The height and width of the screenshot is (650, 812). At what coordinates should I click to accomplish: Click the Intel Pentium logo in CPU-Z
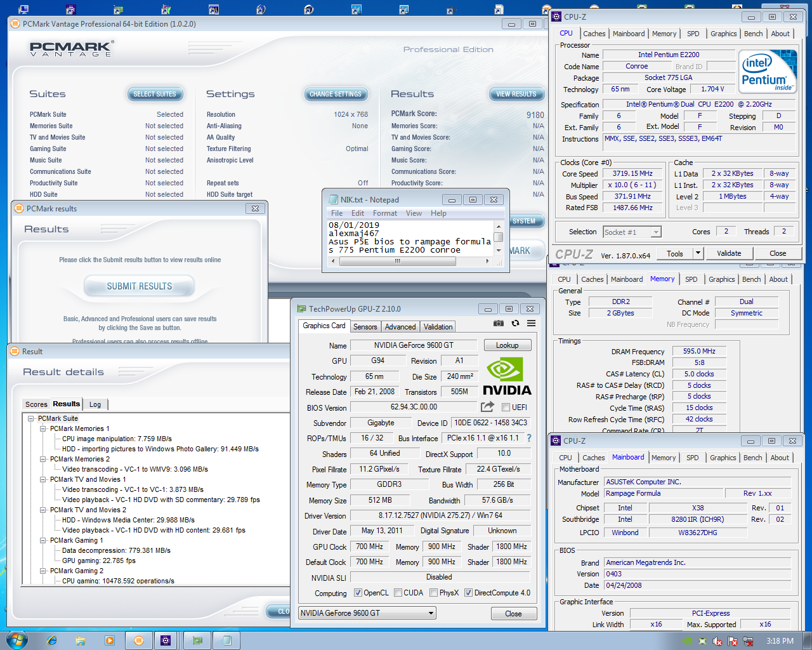coord(768,72)
